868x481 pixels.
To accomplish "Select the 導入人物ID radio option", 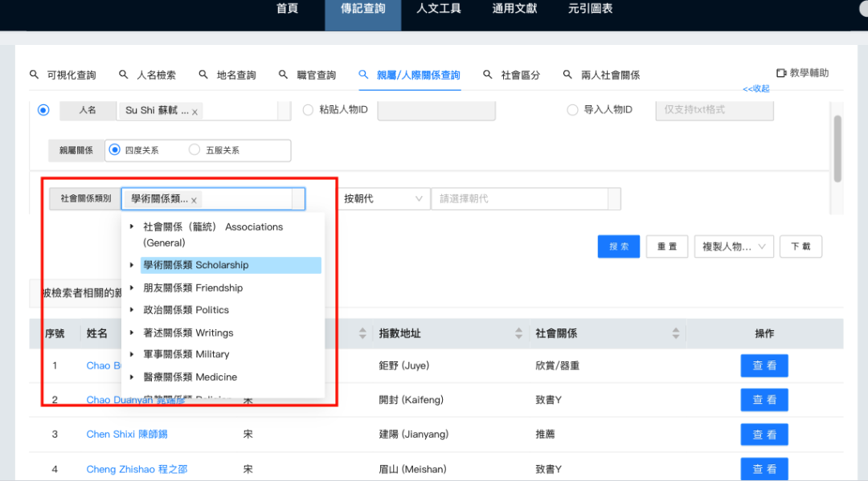I will click(x=572, y=110).
